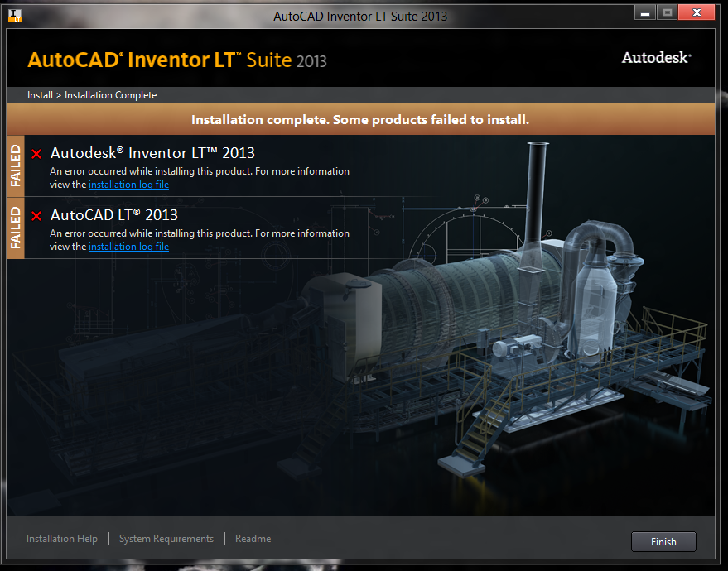Click the Autodesk Inventor LT 2013 product title

click(152, 152)
